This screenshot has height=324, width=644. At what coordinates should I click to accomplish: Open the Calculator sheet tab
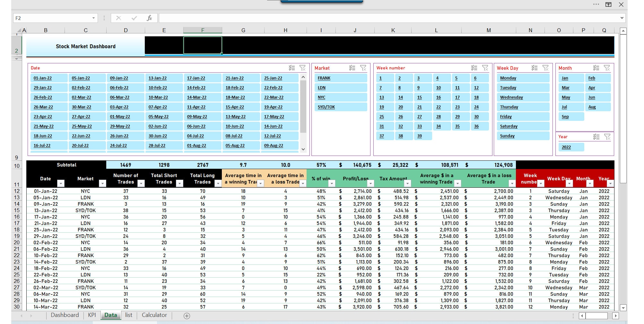click(x=154, y=315)
